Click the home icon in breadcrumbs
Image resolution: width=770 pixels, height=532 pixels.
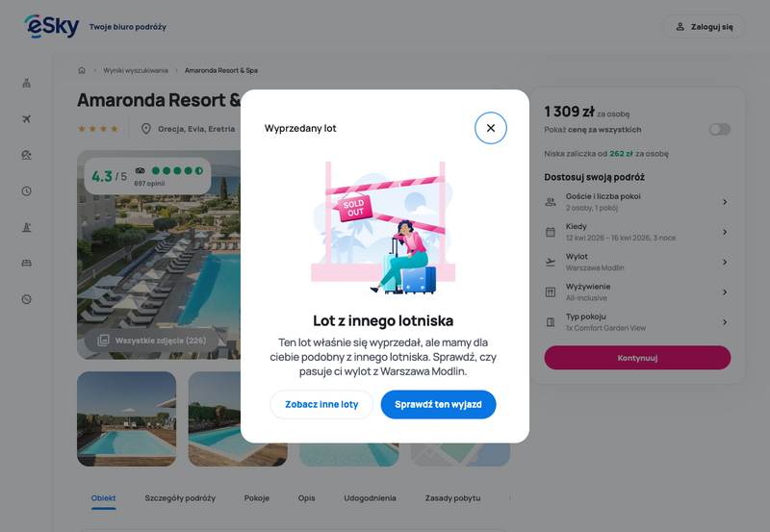pos(82,70)
